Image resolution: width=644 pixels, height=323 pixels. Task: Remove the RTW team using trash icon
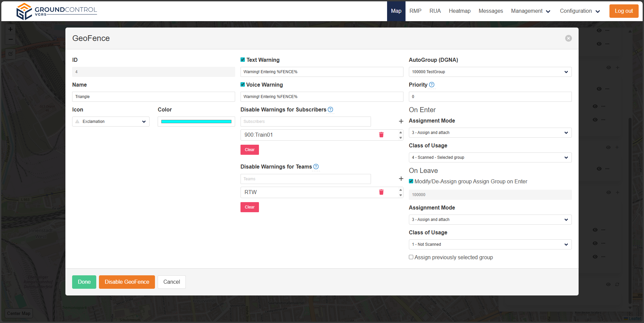(381, 192)
